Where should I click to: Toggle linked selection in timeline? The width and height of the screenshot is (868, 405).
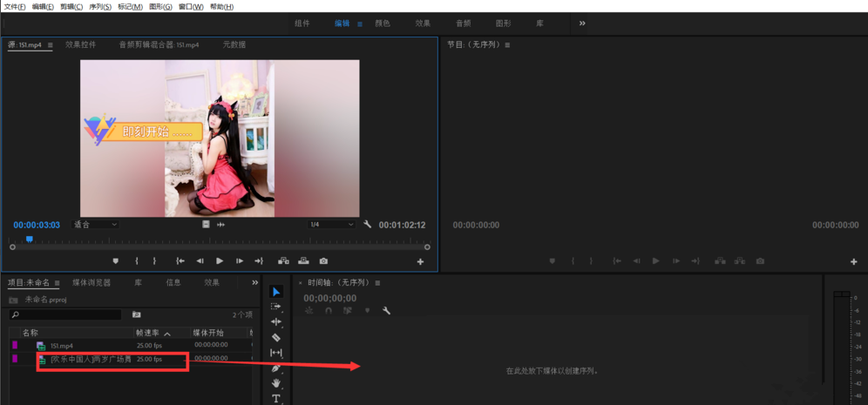tap(347, 311)
